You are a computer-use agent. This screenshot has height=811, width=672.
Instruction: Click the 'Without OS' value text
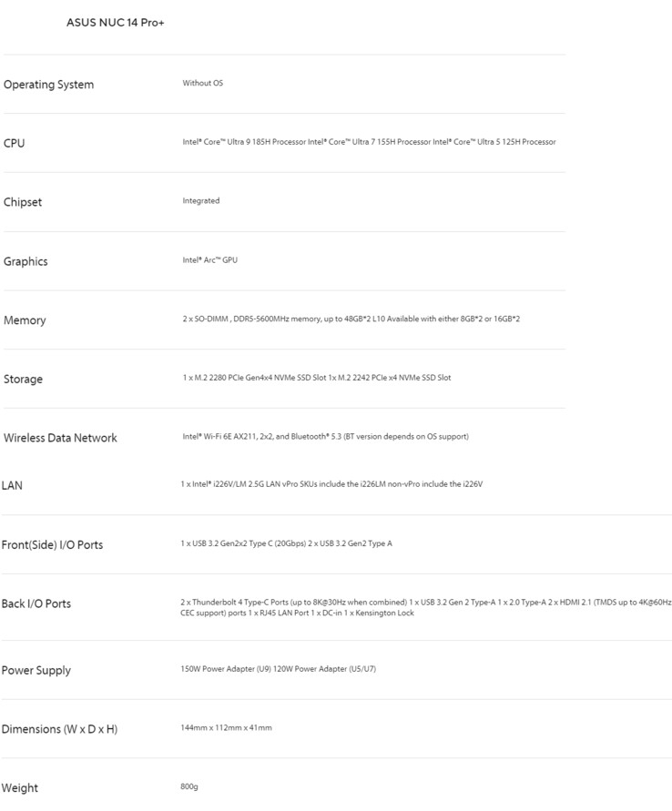click(x=202, y=84)
